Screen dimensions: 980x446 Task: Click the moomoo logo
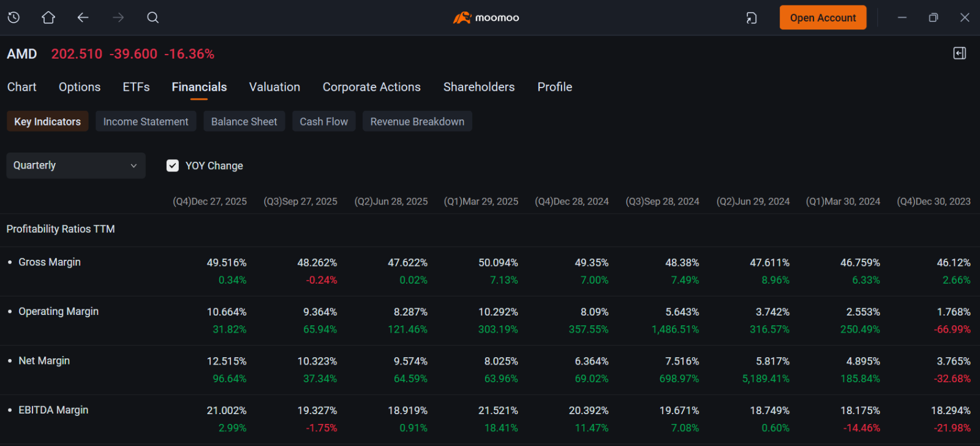(486, 18)
